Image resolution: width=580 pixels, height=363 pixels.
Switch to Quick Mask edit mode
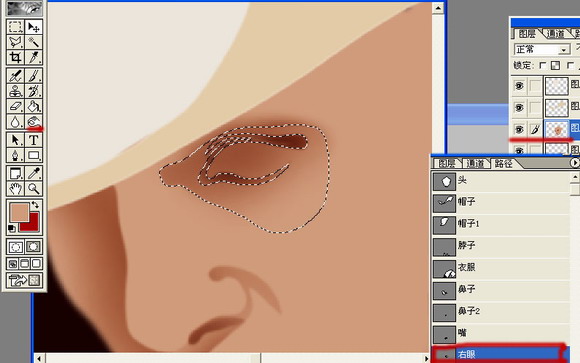[34, 247]
